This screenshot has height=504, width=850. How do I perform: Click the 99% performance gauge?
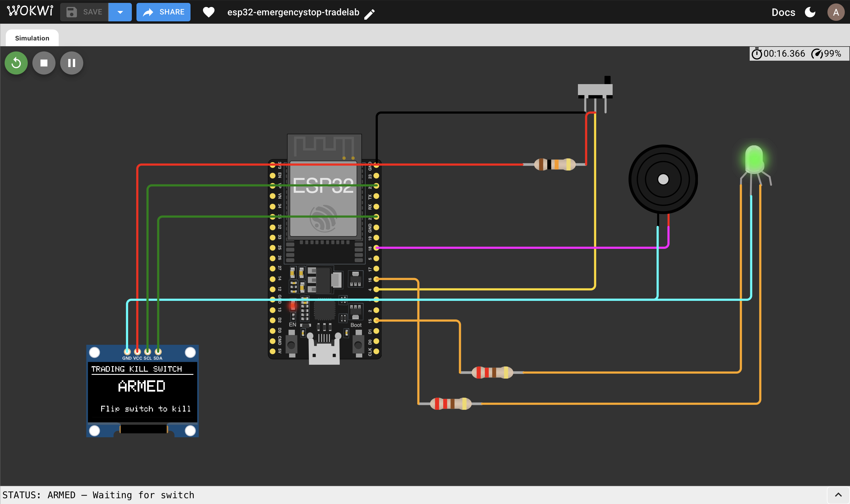(x=826, y=54)
